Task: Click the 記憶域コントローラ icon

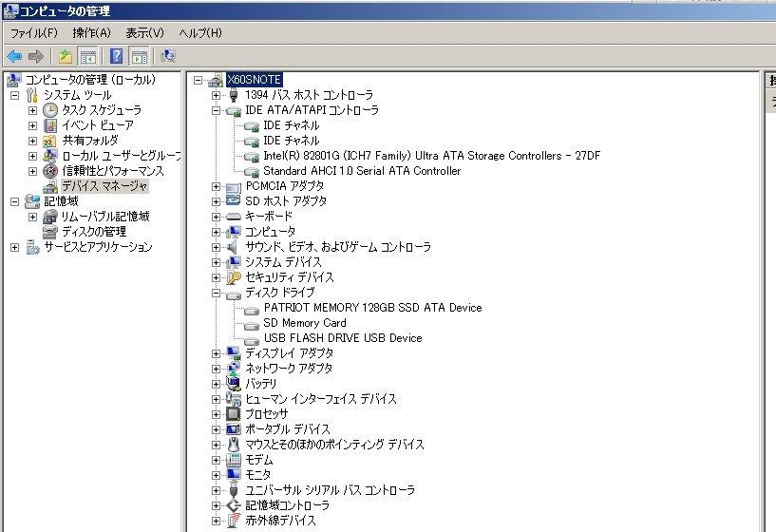Action: click(x=234, y=505)
